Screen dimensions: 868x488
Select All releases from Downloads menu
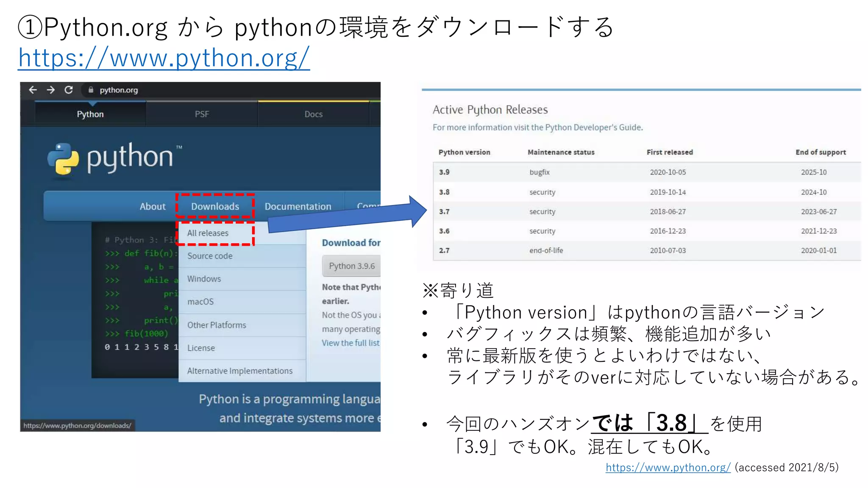208,233
